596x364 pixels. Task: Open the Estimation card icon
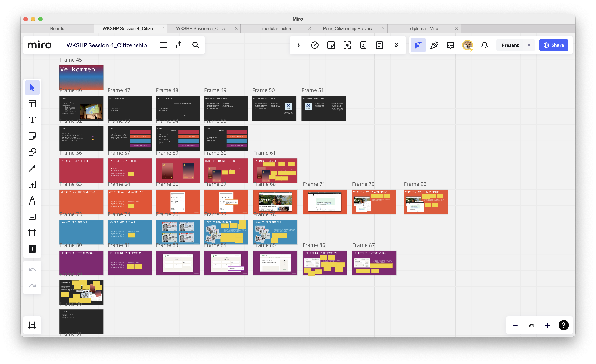pos(363,45)
